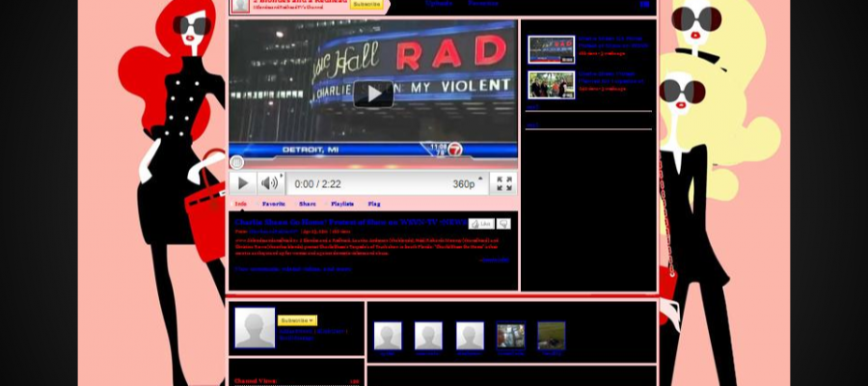Viewport: 868px width, 386px height.
Task: Open the second sidebar video title link
Action: coord(611,77)
